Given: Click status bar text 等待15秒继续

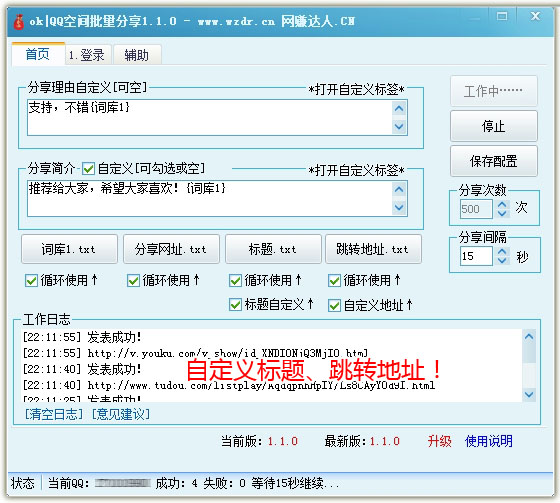Looking at the screenshot, I should pos(295,483).
